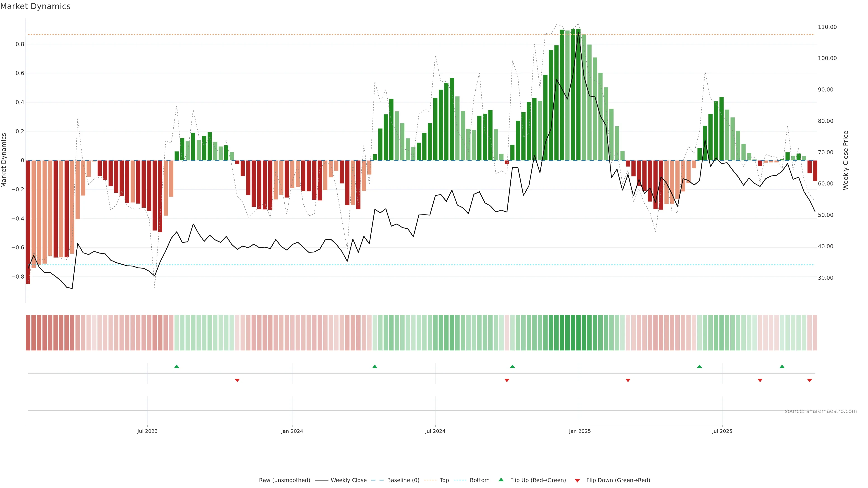The height and width of the screenshot is (488, 868).
Task: Toggle the Bottom legend entry
Action: [479, 480]
